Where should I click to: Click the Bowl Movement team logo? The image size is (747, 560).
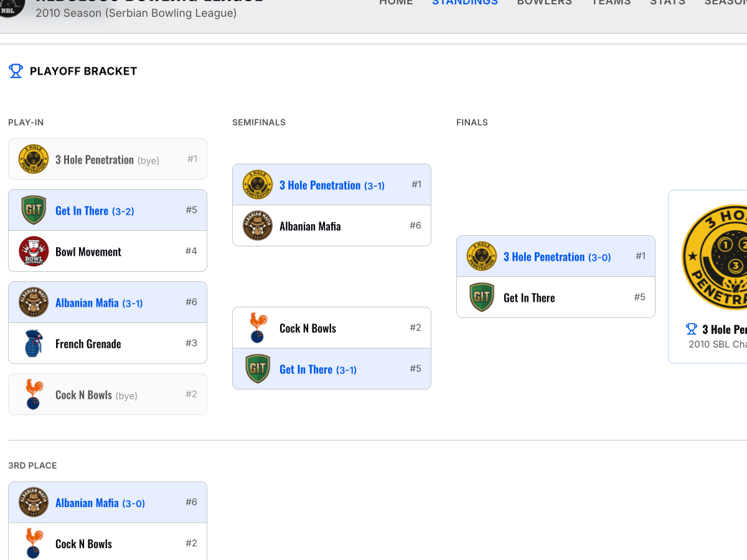(34, 251)
